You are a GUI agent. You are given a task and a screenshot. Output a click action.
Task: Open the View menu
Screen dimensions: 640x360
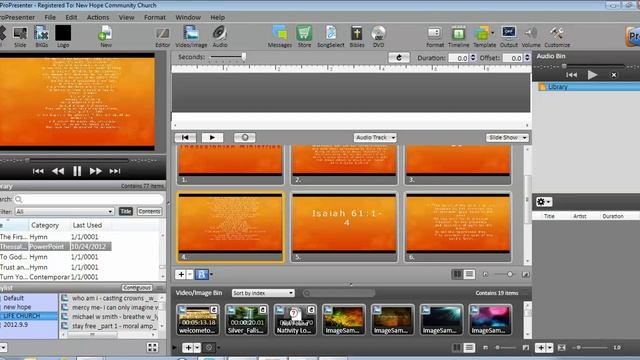tap(126, 17)
